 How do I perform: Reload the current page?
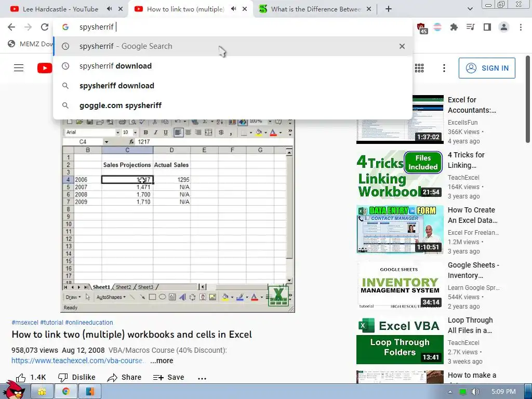point(45,27)
